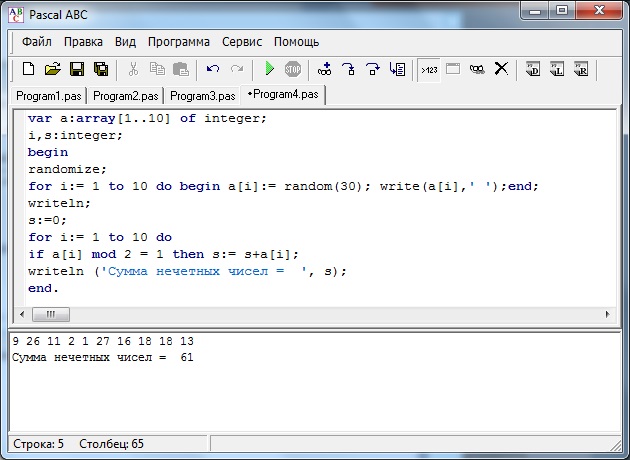
Task: Click 'Столбец: 65' in status bar
Action: tap(111, 444)
